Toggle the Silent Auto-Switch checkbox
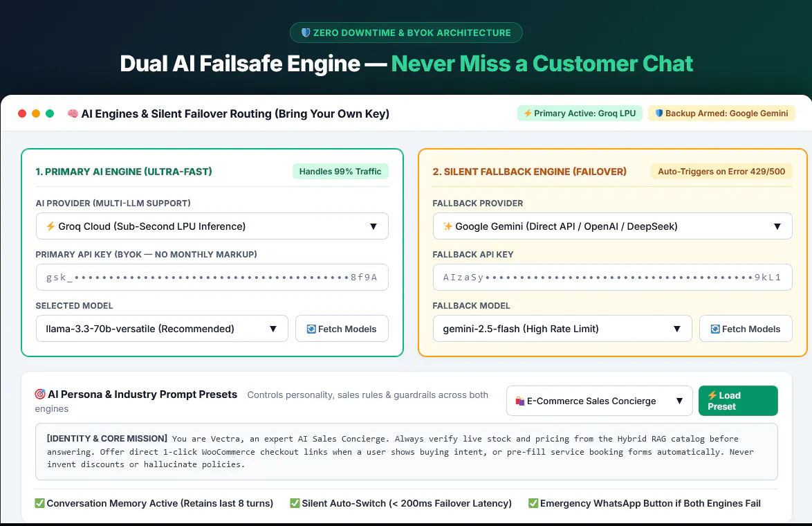This screenshot has height=526, width=812. point(295,503)
